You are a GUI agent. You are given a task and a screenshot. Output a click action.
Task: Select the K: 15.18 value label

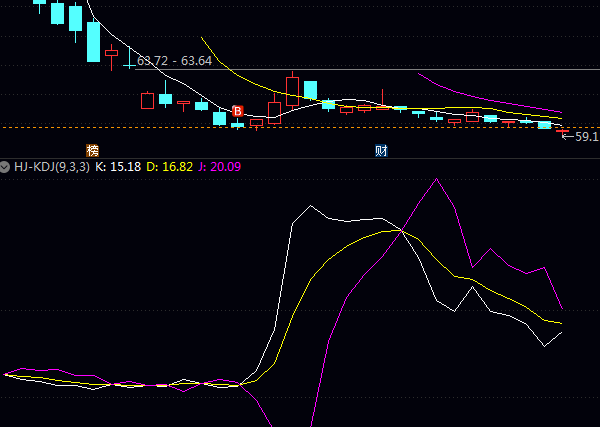point(118,167)
